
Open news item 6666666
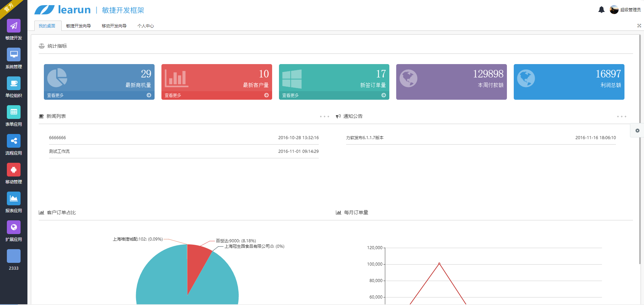57,138
